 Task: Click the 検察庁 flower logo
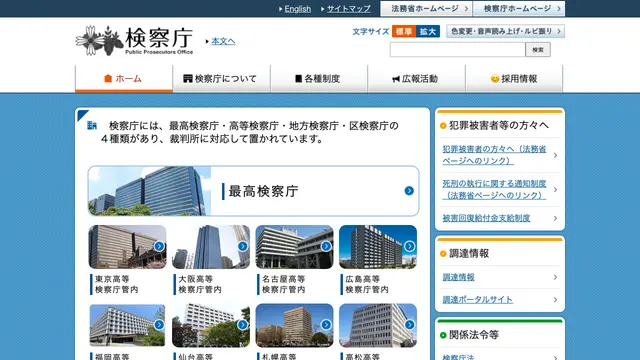click(99, 40)
